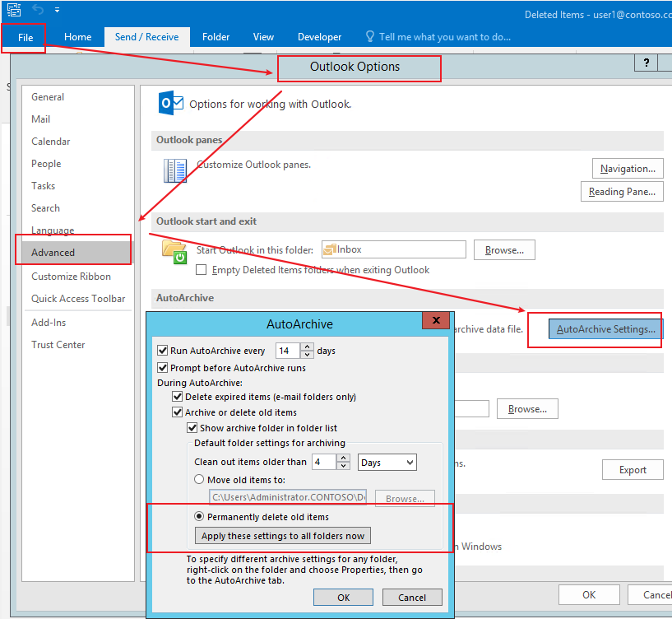Image resolution: width=672 pixels, height=619 pixels.
Task: Select the Tasks options category
Action: tap(78, 186)
